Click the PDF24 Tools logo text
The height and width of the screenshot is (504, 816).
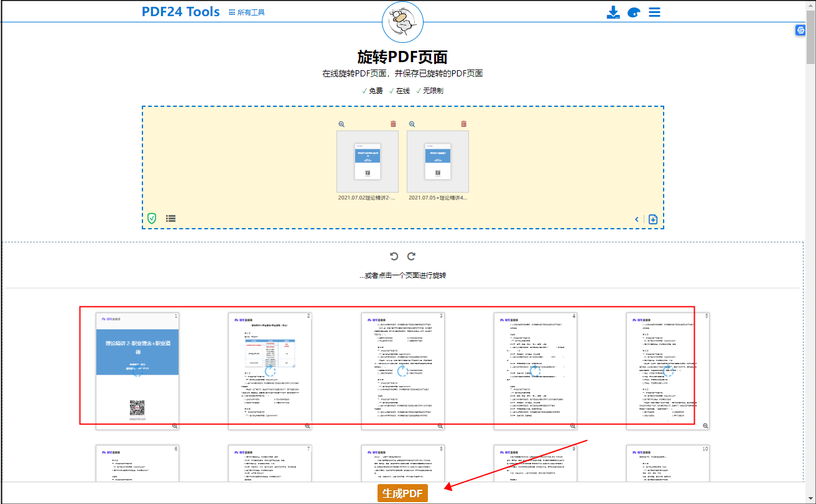181,12
